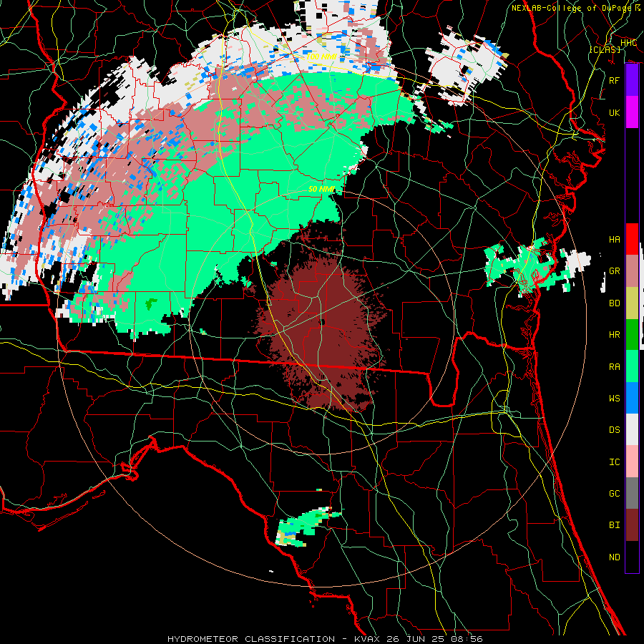
Task: Click the DS white legend swatch
Action: coord(632,429)
